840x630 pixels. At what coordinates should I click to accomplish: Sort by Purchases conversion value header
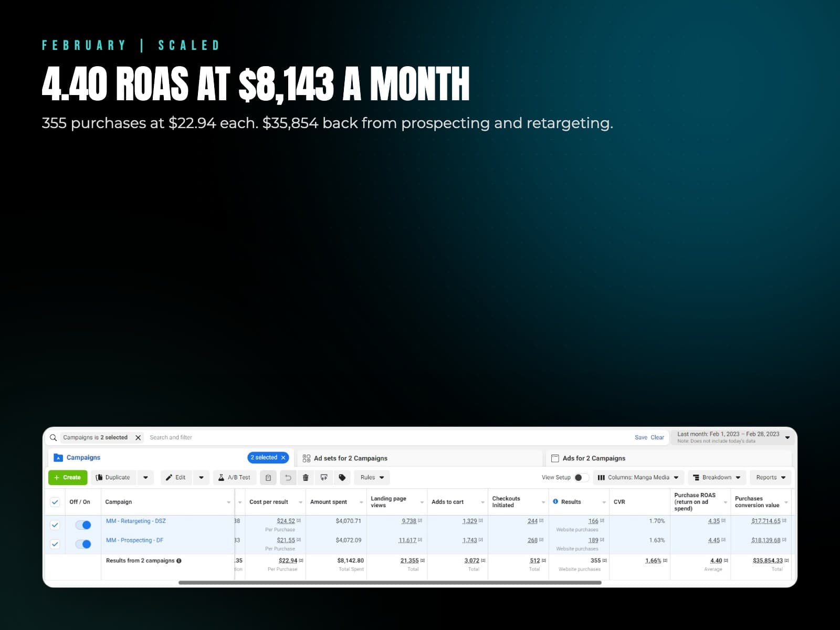point(757,502)
